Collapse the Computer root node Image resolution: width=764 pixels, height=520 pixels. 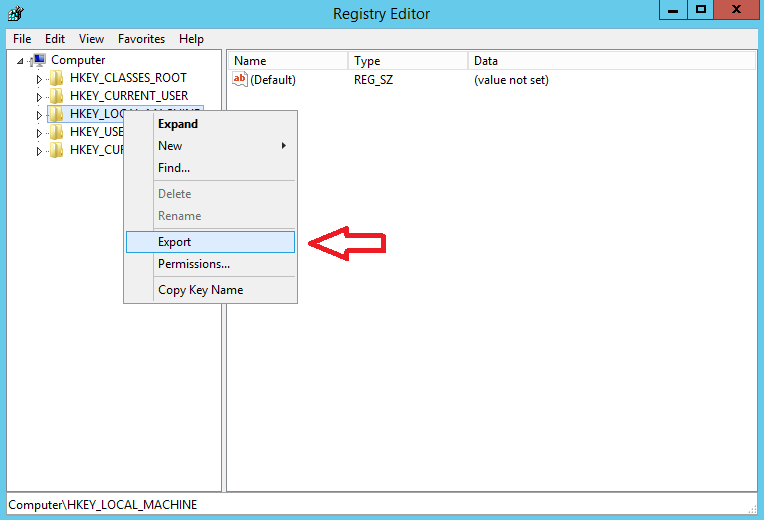(21, 61)
